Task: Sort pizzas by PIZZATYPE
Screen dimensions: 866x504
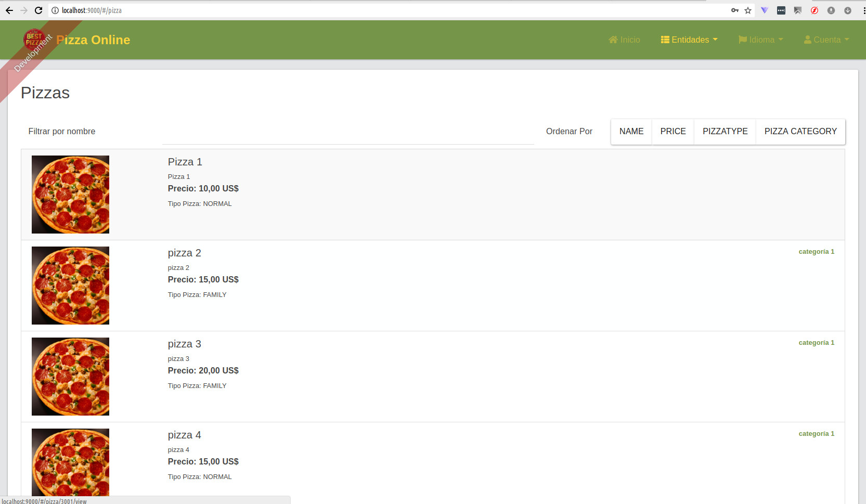Action: pyautogui.click(x=725, y=132)
